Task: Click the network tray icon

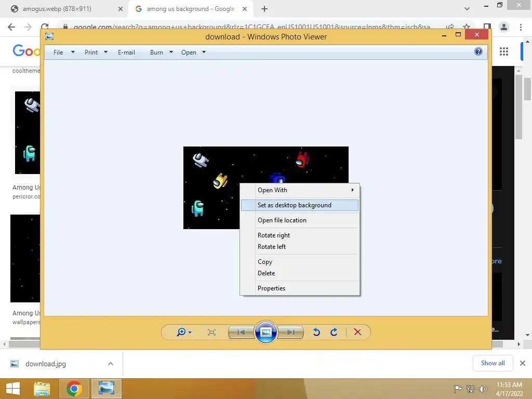Action: 471,389
